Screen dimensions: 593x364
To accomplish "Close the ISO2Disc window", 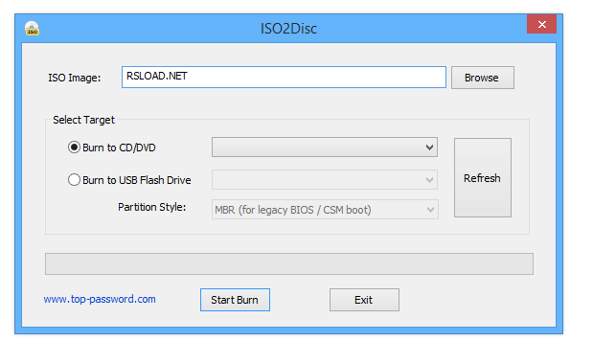I will point(541,24).
